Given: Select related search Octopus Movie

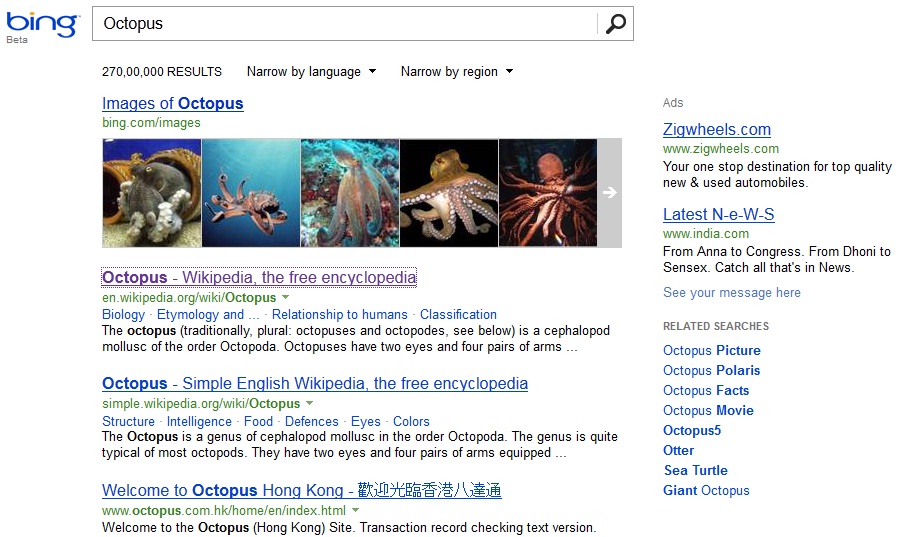Looking at the screenshot, I should click(708, 410).
